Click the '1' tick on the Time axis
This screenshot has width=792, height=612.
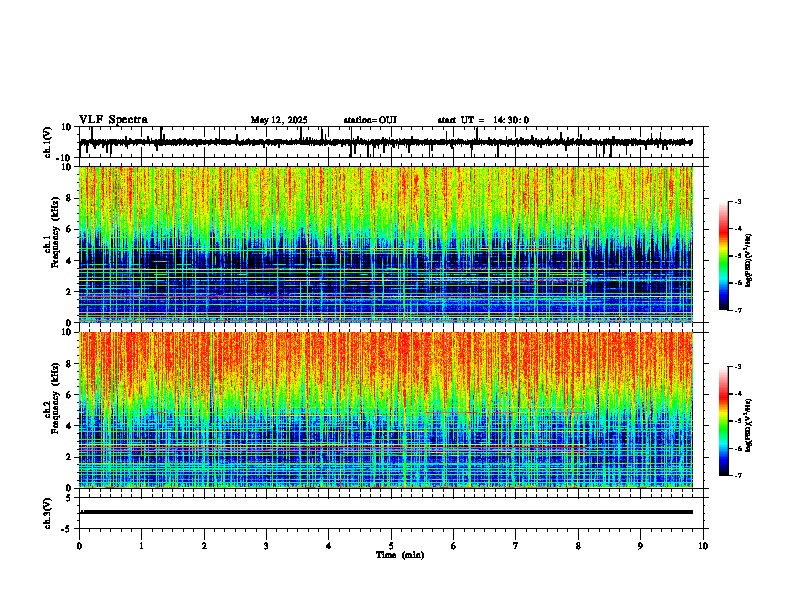click(x=141, y=546)
